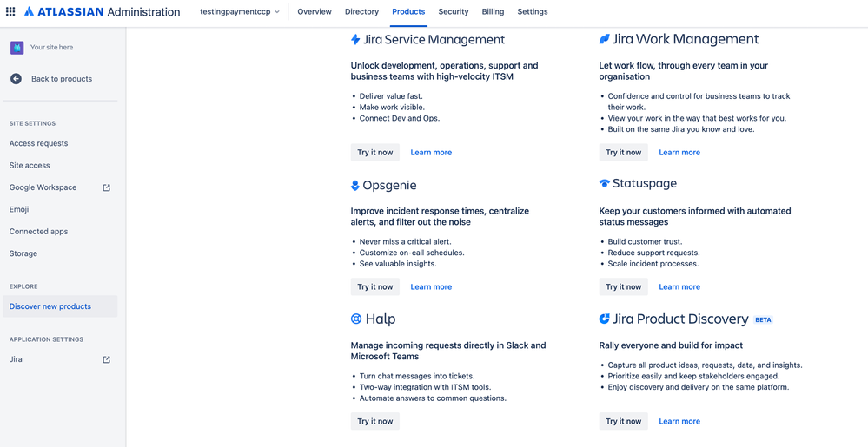Click 'Scale incident processes.' bullet

(x=653, y=264)
